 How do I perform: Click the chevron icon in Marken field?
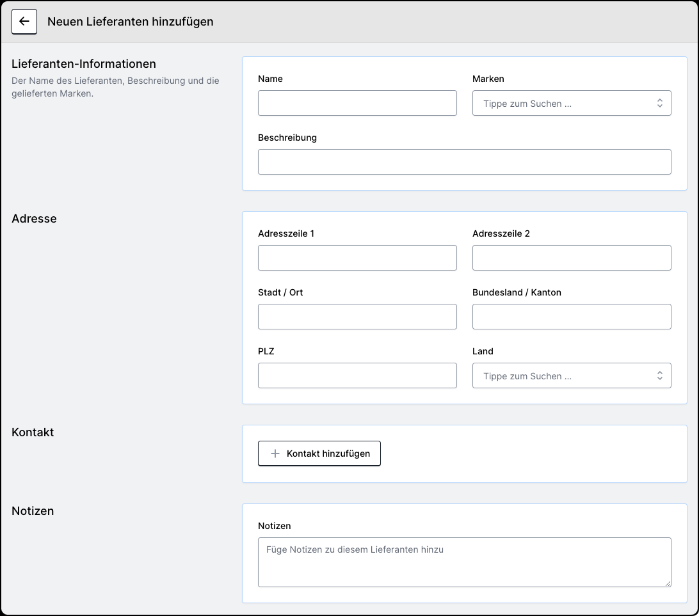pos(659,103)
